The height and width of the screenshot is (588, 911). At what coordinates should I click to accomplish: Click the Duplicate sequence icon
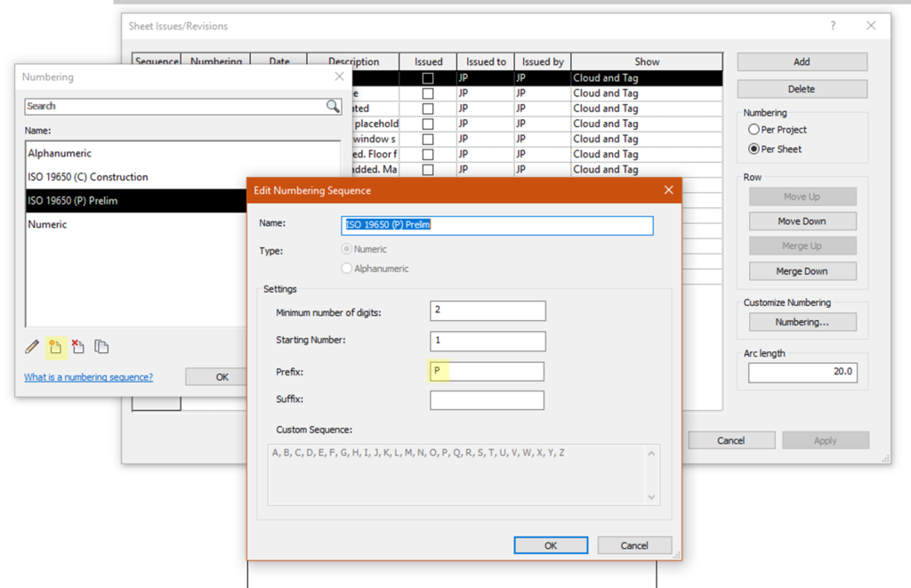coord(101,347)
